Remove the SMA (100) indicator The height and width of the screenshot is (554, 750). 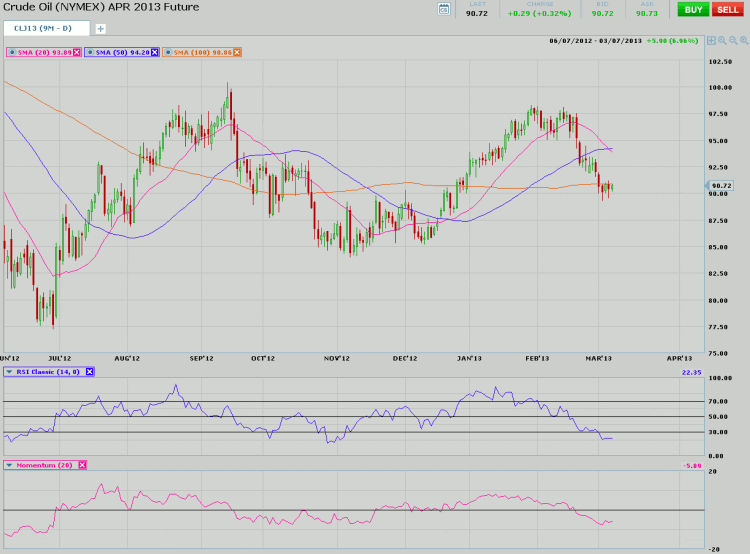[237, 51]
